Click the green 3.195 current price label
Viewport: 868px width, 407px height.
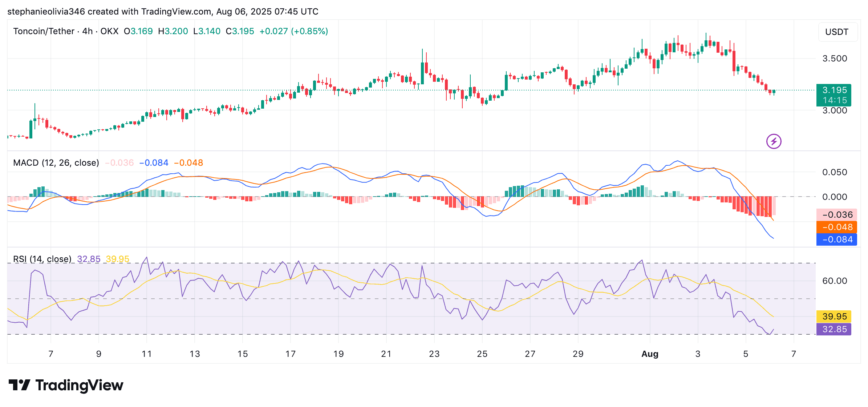coord(834,95)
